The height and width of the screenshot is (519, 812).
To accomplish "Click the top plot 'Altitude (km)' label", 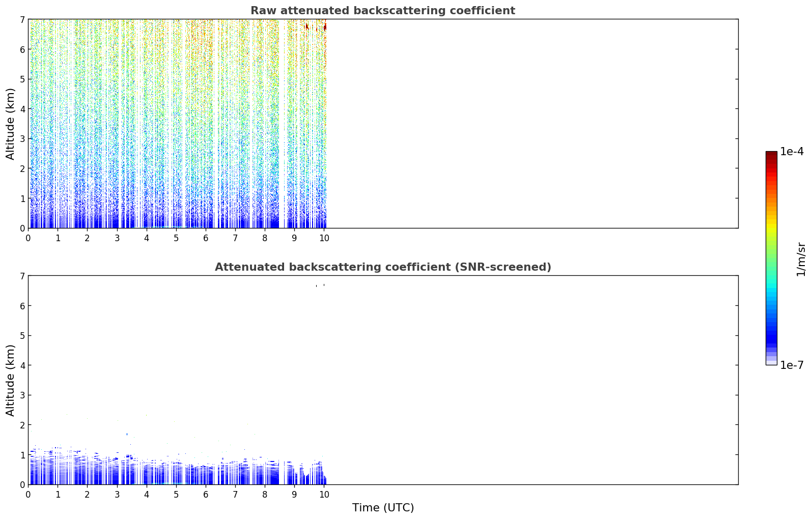I will pyautogui.click(x=11, y=124).
